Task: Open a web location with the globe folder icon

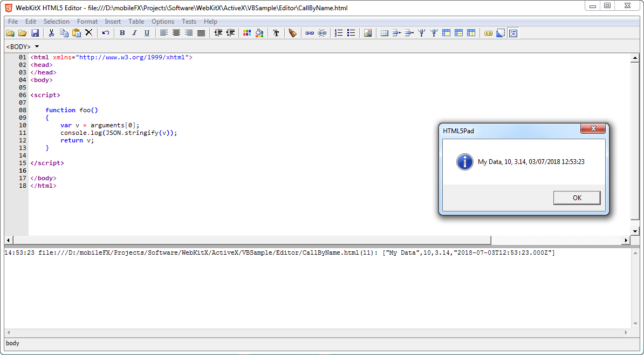Action: tap(10, 33)
